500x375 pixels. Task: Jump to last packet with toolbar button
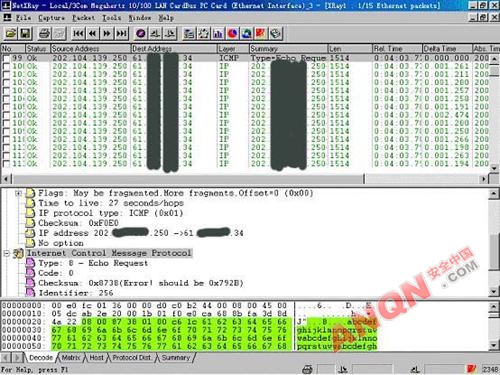(121, 33)
